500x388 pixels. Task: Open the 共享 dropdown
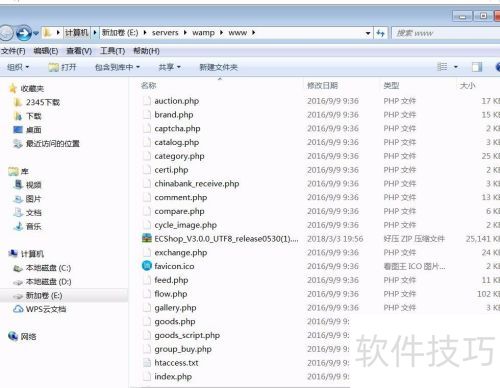point(169,67)
